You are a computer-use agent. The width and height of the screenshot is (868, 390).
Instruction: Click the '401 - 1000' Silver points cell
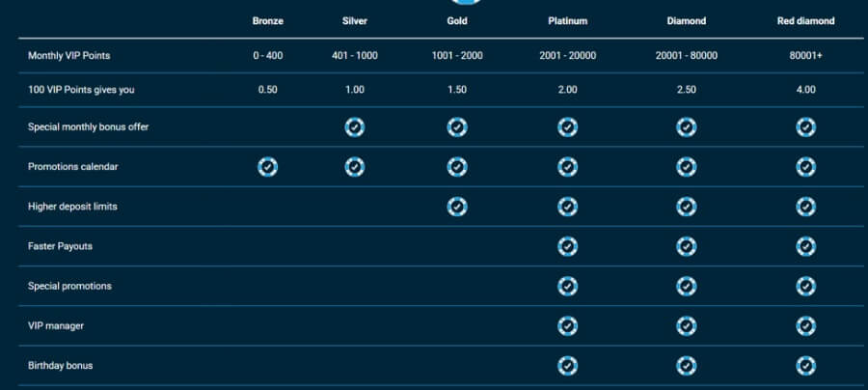pyautogui.click(x=355, y=56)
